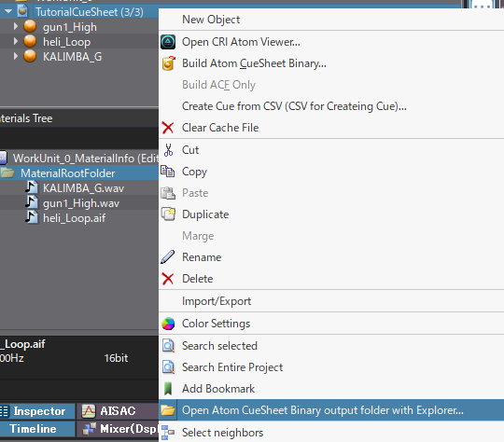Select WorkUnit_0_MaterialInfo row
This screenshot has width=504, height=442.
(79, 158)
